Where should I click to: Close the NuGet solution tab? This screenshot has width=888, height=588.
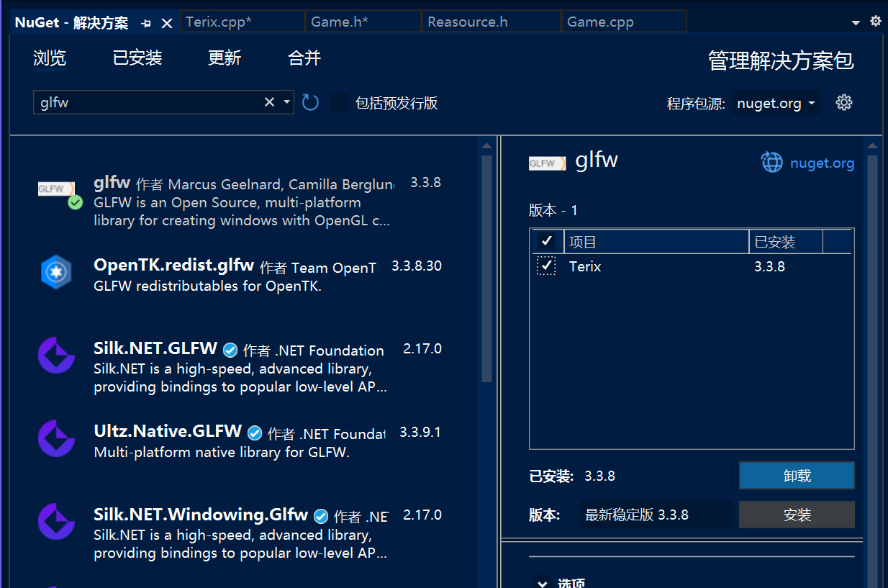(x=167, y=23)
